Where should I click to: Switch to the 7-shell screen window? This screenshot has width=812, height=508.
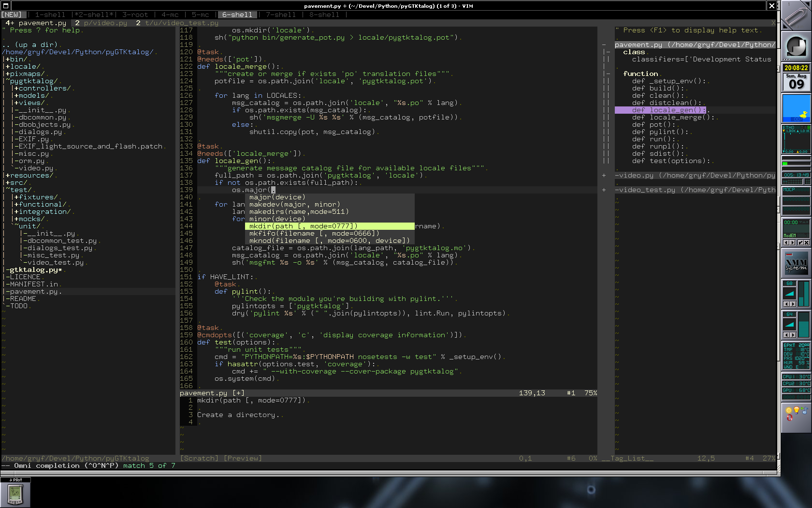[280, 15]
